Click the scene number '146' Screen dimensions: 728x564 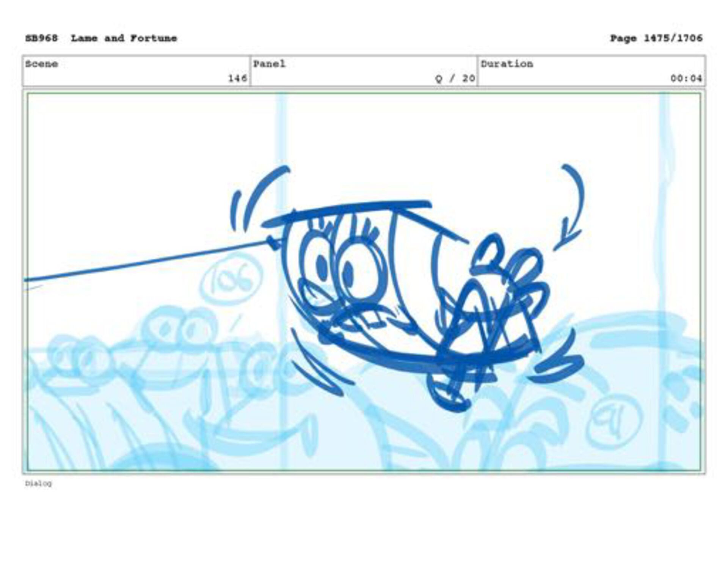pyautogui.click(x=237, y=79)
